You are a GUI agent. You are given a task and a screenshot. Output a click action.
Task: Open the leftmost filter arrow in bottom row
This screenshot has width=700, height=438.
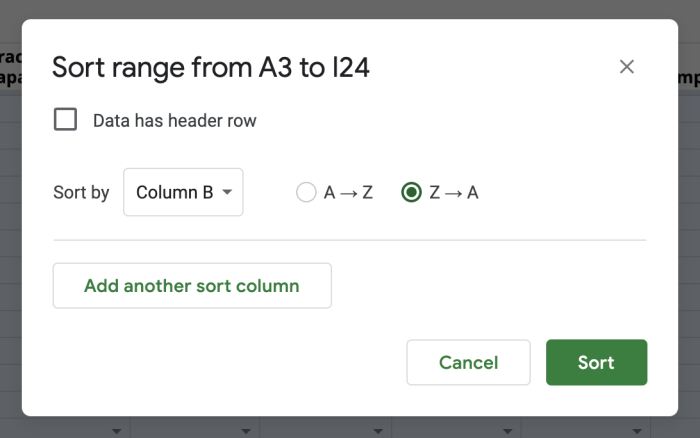pyautogui.click(x=116, y=431)
